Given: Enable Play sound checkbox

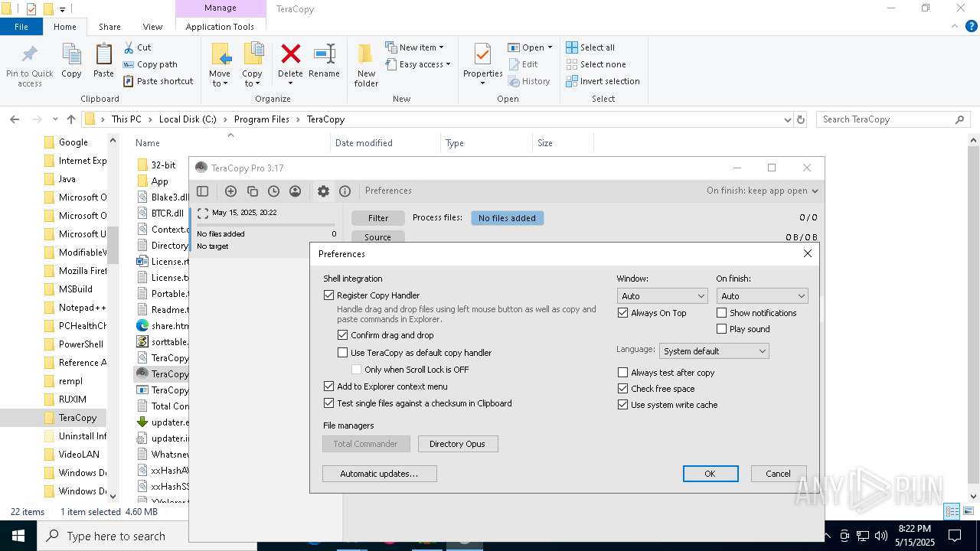Looking at the screenshot, I should pos(722,329).
